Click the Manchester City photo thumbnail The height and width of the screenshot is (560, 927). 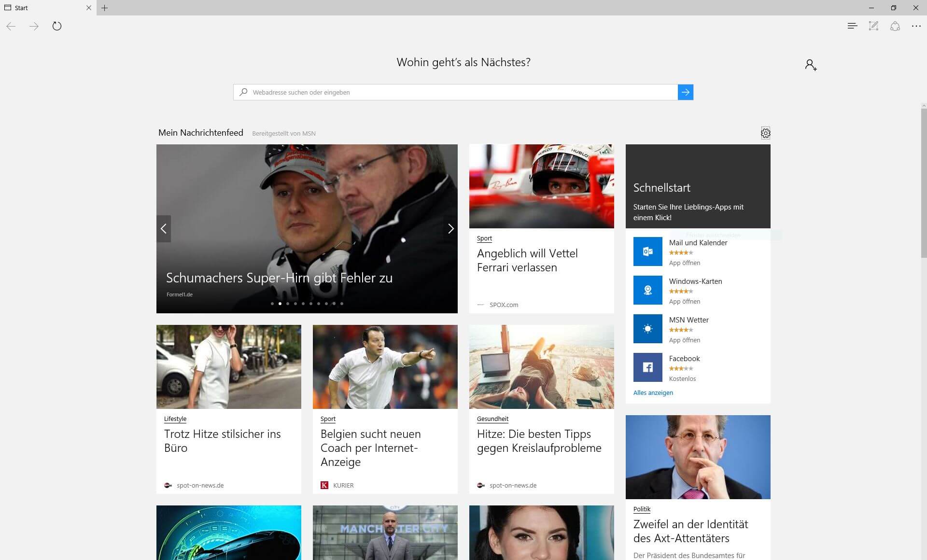click(385, 532)
